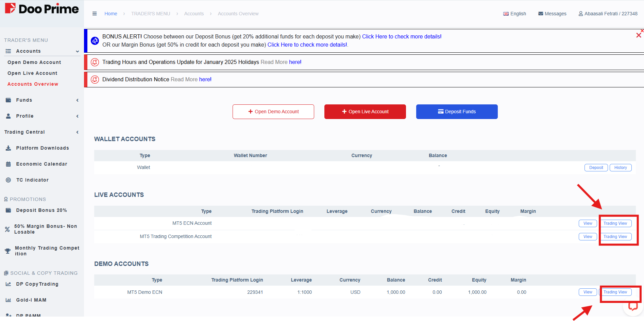
Task: Click Trading View for MT5 Demo ECN
Action: (615, 292)
